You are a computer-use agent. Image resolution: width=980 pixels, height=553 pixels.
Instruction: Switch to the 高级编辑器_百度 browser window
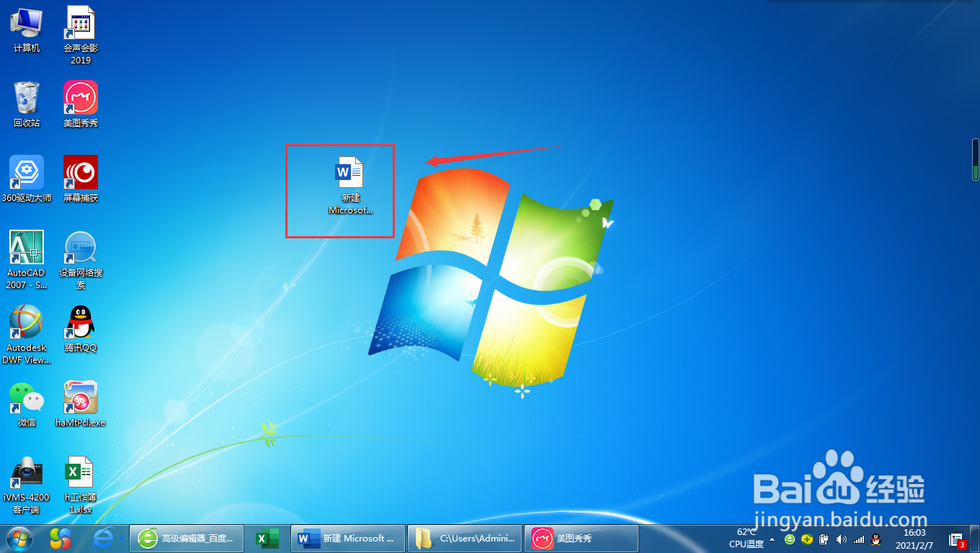(185, 539)
